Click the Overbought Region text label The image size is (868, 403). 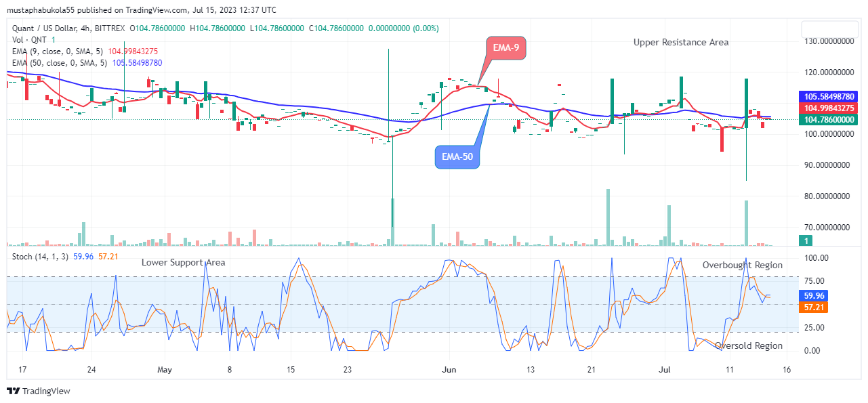click(x=742, y=265)
